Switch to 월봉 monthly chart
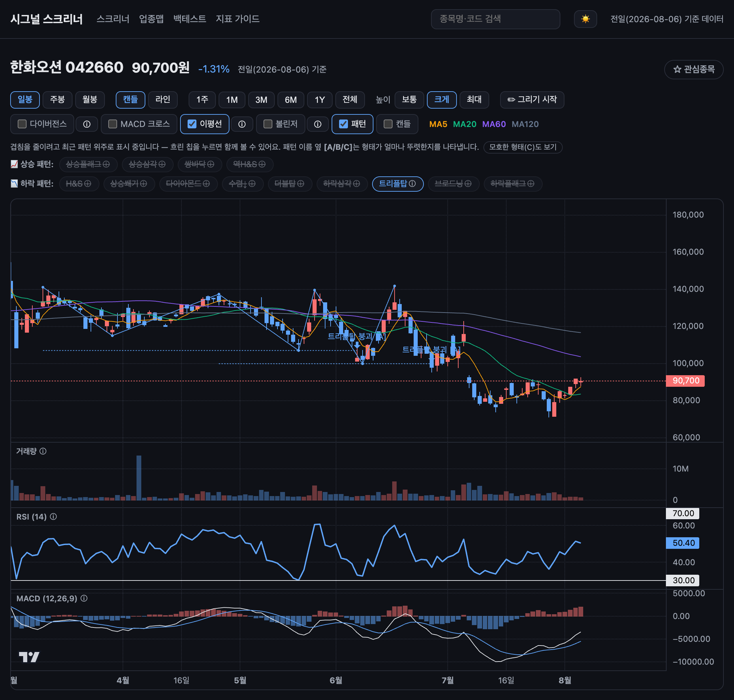The width and height of the screenshot is (734, 700). [x=90, y=100]
